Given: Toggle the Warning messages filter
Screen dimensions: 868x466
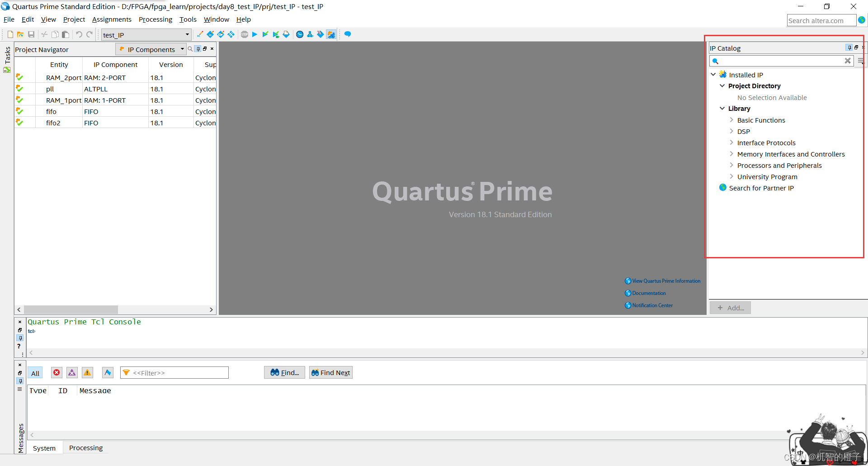Looking at the screenshot, I should click(87, 372).
